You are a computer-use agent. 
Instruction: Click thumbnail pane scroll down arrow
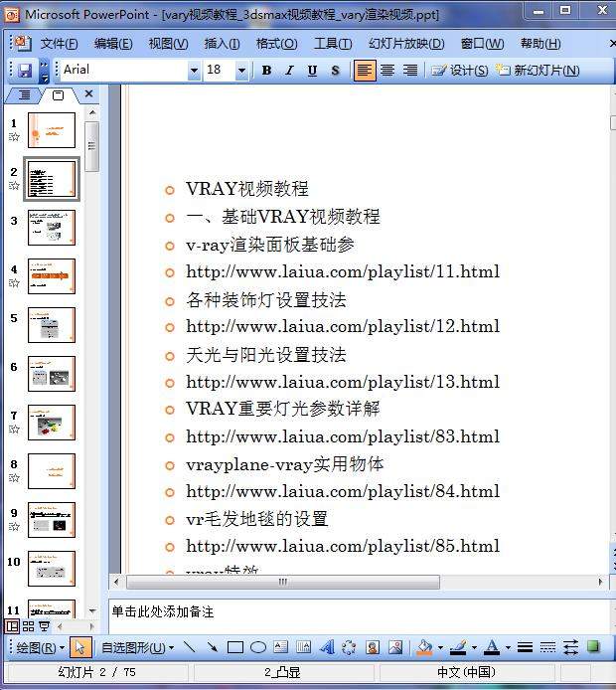coord(91,610)
